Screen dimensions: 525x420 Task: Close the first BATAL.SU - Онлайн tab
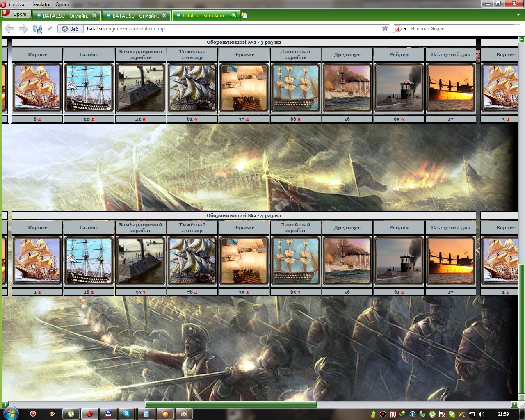point(95,16)
